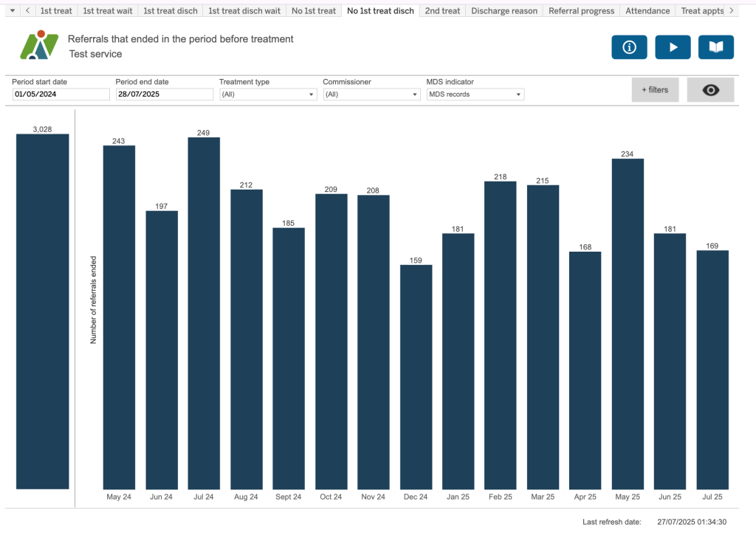This screenshot has height=541, width=756.
Task: Click the Period end date field
Action: (164, 94)
